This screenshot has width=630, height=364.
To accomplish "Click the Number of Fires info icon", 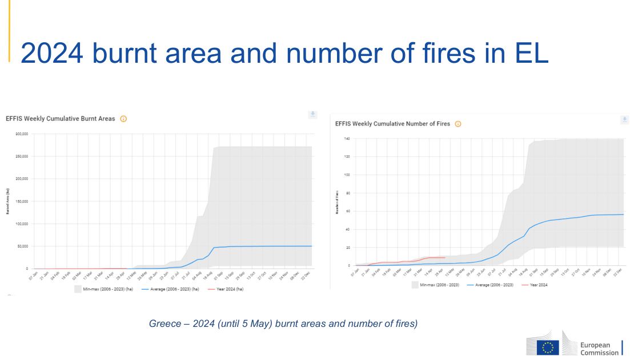I will coord(458,124).
